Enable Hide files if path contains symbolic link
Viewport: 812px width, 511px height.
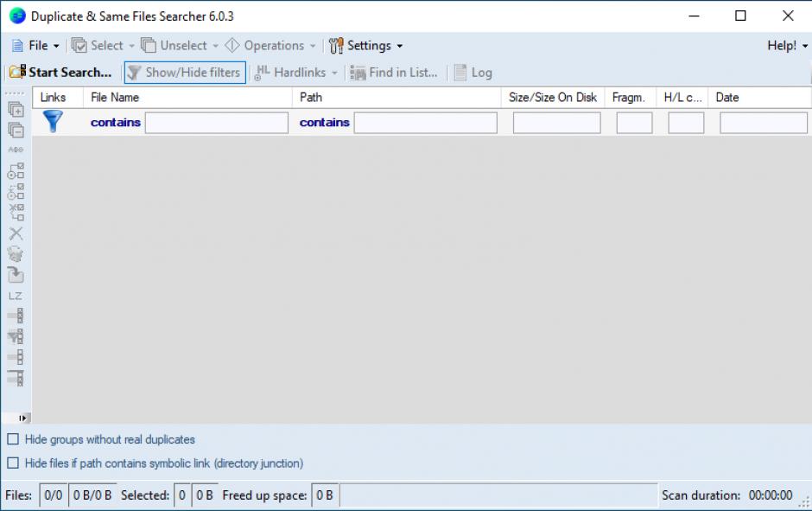click(13, 463)
